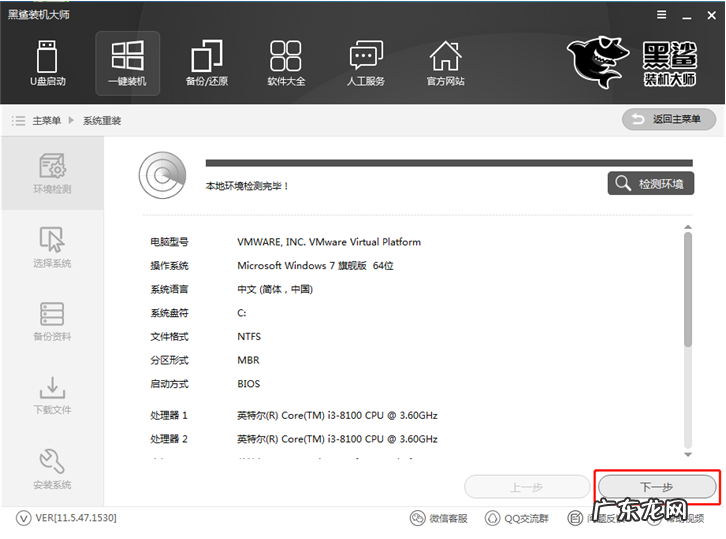Select the 备份资料 step in sidebar
This screenshot has height=539, width=726.
tap(52, 321)
